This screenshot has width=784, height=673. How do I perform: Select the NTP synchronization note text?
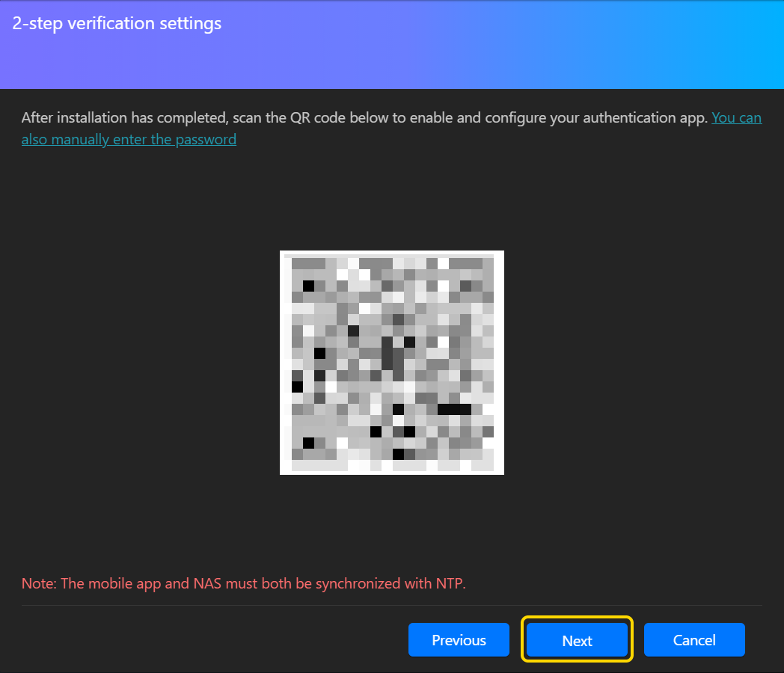(x=243, y=583)
